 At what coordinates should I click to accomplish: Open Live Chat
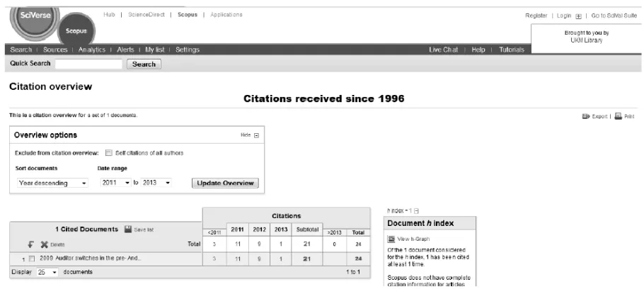pos(443,50)
